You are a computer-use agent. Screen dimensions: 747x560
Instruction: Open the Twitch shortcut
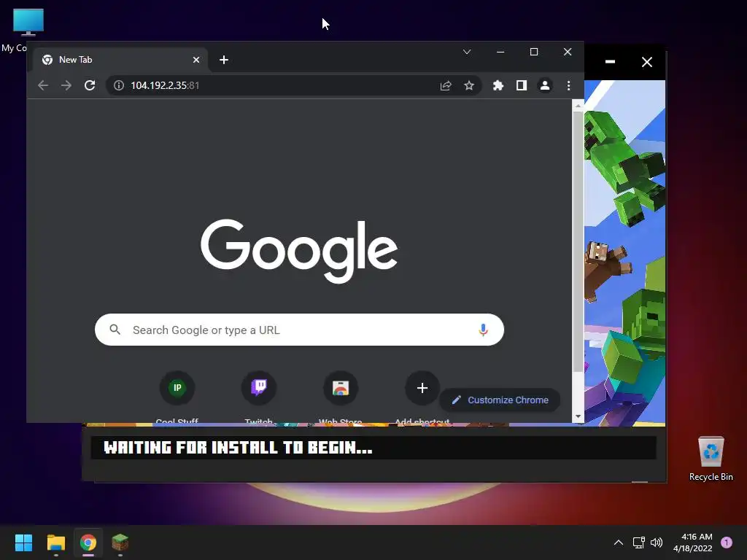pyautogui.click(x=259, y=388)
